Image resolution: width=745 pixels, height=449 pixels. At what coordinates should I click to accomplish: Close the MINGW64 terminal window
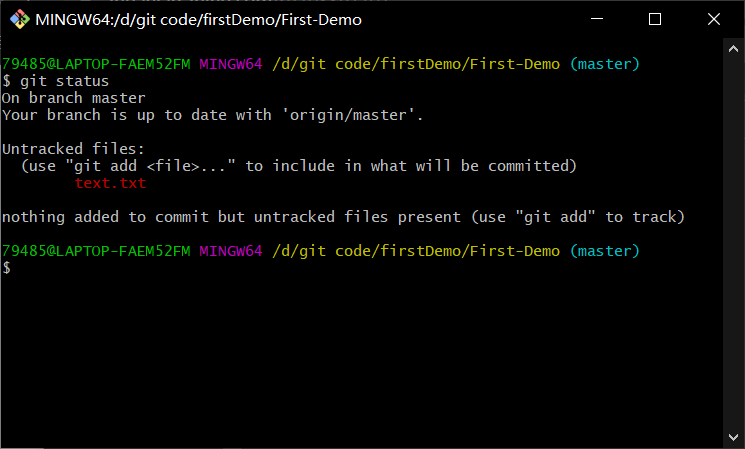714,19
